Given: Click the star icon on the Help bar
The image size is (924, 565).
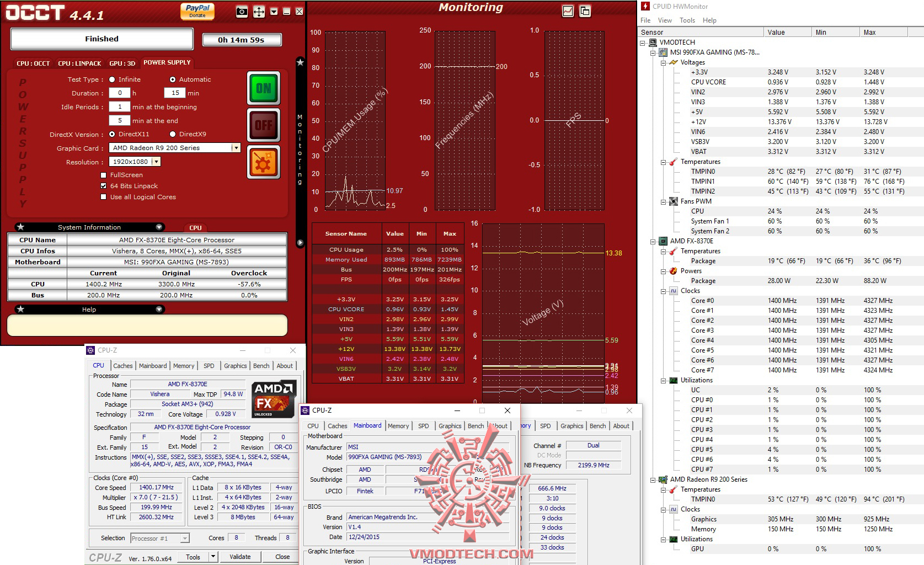Looking at the screenshot, I should (x=20, y=309).
